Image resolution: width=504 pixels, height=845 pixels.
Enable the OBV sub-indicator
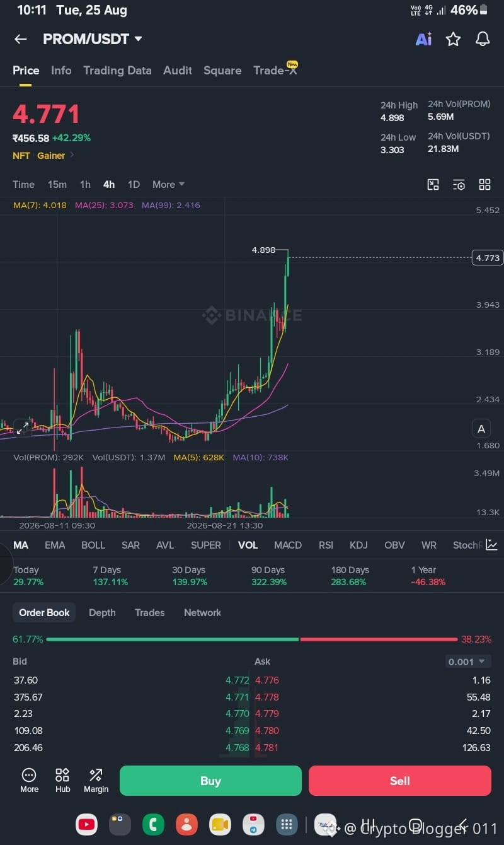pyautogui.click(x=394, y=545)
